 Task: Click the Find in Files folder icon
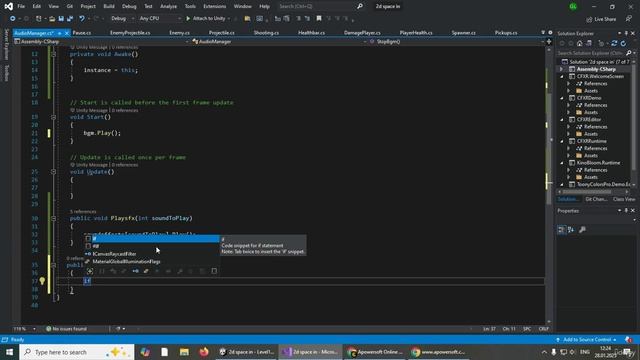pyautogui.click(x=247, y=18)
